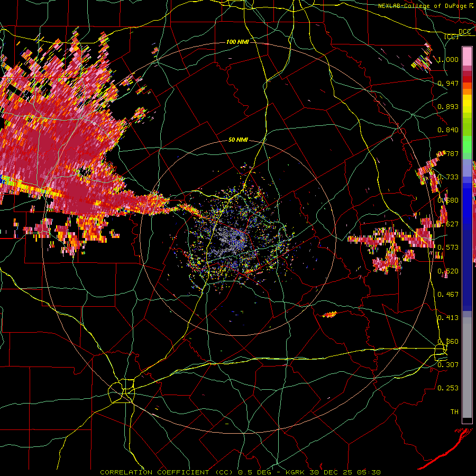This screenshot has width=476, height=476.
Task: Click the TH legend label
Action: coord(454,411)
